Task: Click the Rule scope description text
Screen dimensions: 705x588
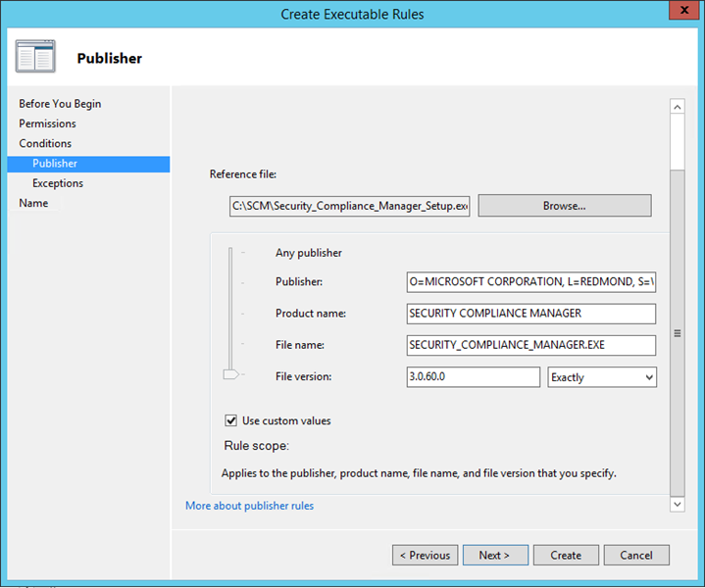Action: pyautogui.click(x=419, y=473)
